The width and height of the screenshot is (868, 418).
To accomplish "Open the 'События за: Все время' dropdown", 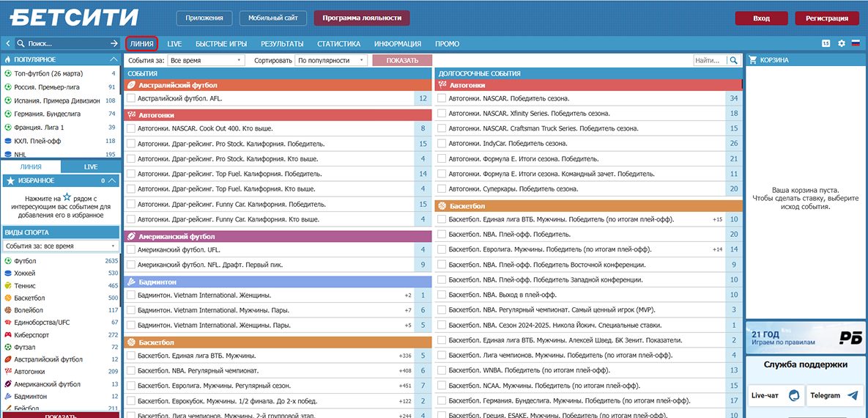I will click(207, 60).
